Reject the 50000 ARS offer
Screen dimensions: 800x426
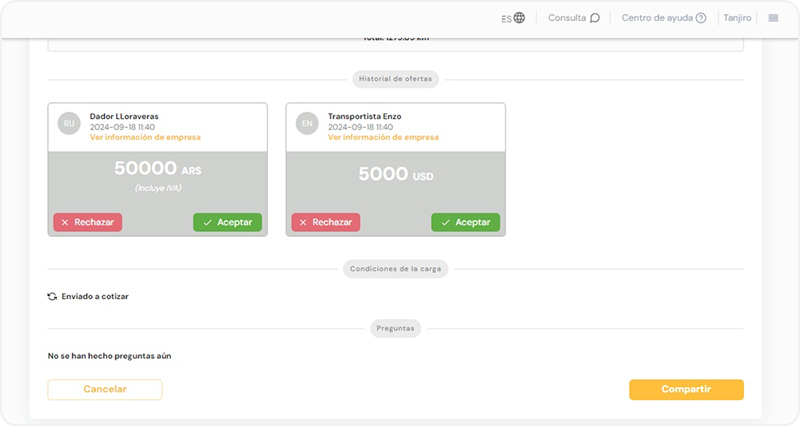88,222
